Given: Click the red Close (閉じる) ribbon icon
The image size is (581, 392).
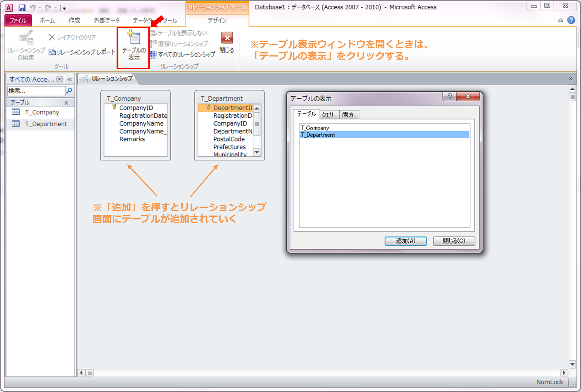Looking at the screenshot, I should click(227, 38).
